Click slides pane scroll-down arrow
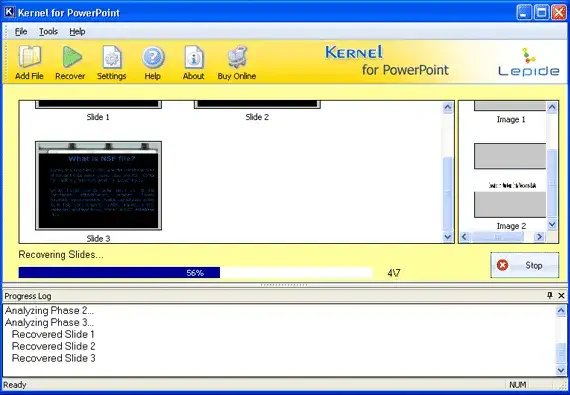The width and height of the screenshot is (570, 395). tap(447, 237)
